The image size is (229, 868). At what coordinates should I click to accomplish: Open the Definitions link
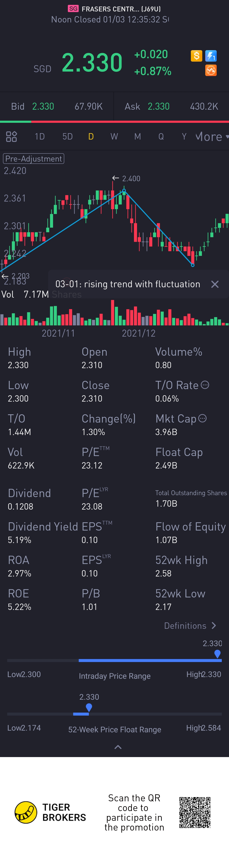pyautogui.click(x=190, y=626)
